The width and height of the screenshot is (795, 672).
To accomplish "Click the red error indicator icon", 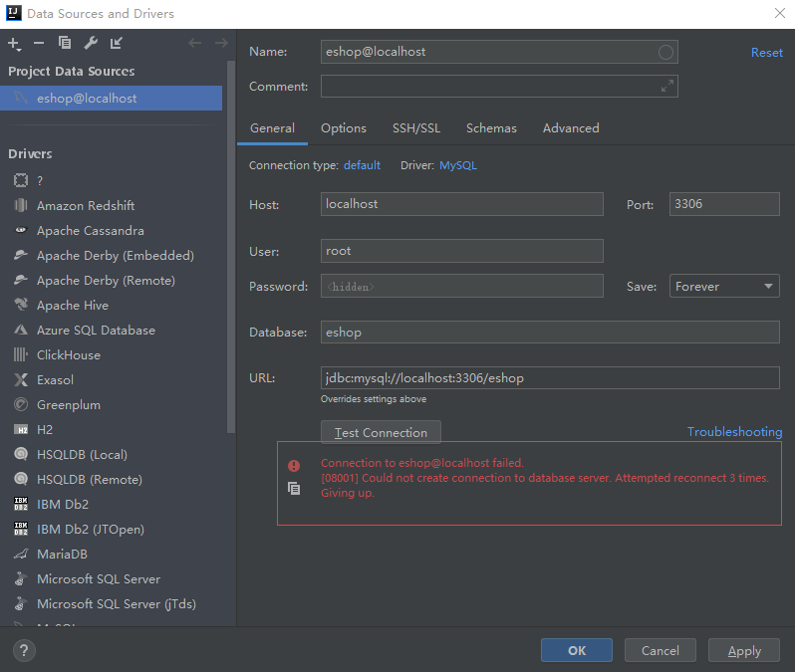I will tap(294, 466).
